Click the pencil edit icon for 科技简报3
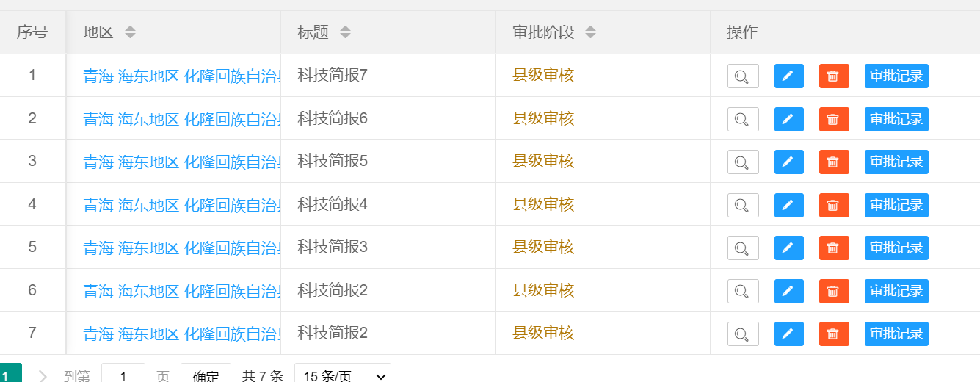Image resolution: width=980 pixels, height=382 pixels. [x=788, y=248]
